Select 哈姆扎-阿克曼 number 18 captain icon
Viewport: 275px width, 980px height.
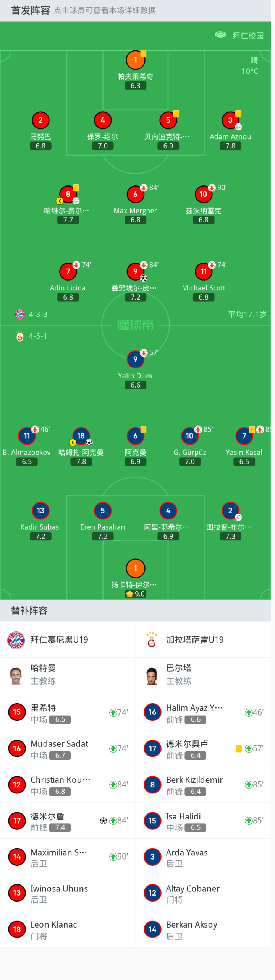[x=81, y=436]
